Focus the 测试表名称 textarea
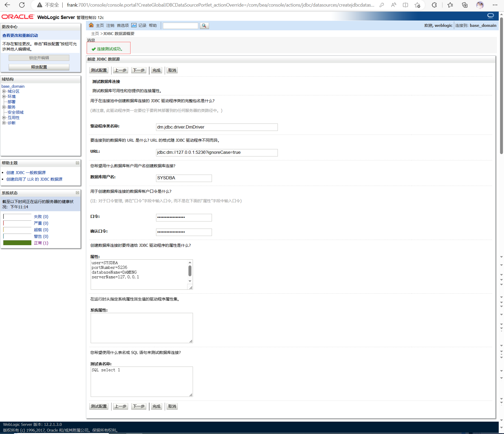504x434 pixels. [142, 382]
